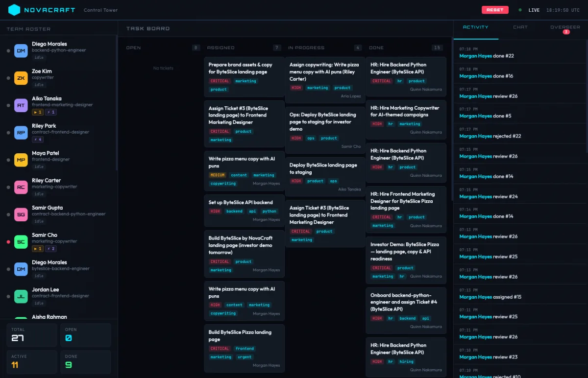
Task: Click Morgan Hayes rejected #22 activity entry
Action: click(520, 133)
